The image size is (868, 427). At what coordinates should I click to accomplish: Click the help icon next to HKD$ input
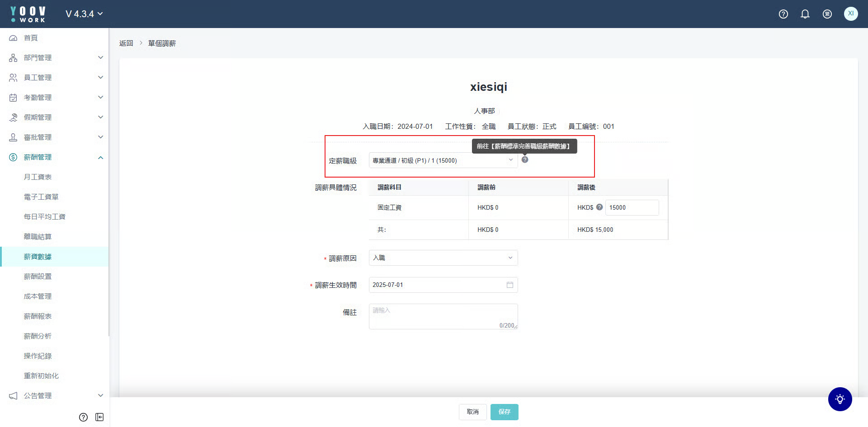click(599, 207)
